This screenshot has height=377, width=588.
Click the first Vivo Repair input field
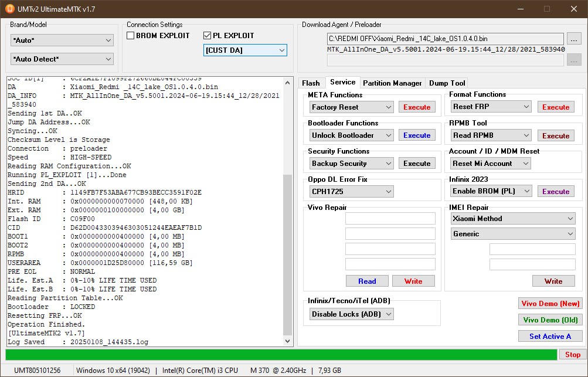390,218
